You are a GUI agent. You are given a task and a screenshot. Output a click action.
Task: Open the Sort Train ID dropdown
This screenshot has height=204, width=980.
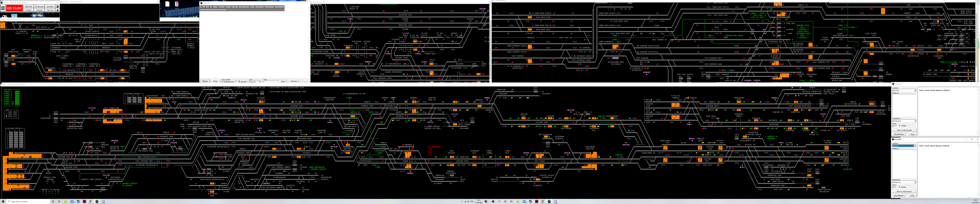click(255, 82)
